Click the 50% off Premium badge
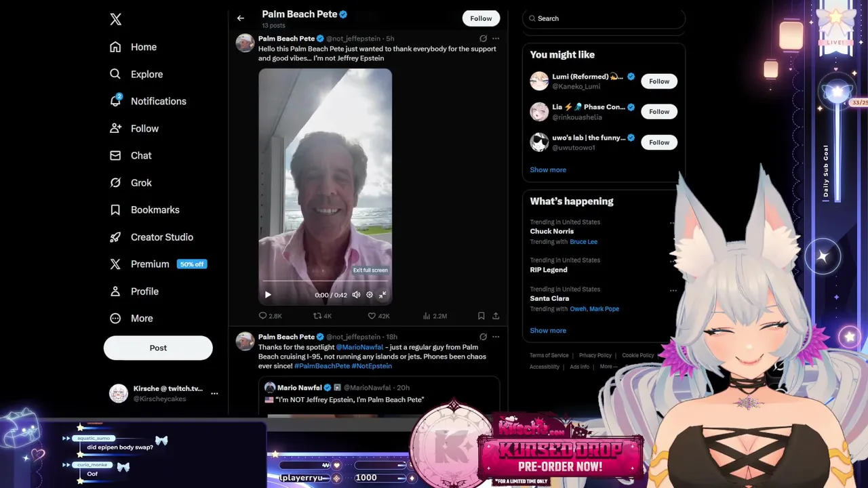Screen dimensions: 868x488 click(x=192, y=264)
